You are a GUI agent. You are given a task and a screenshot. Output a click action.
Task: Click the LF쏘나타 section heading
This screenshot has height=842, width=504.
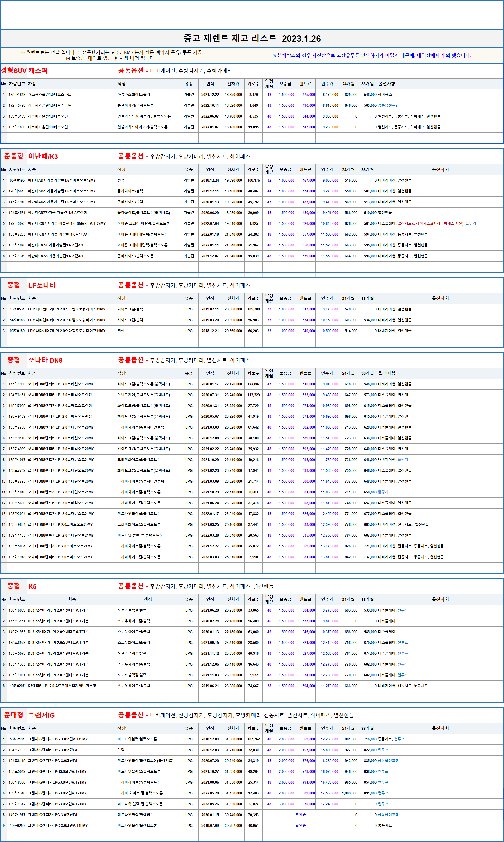point(42,285)
